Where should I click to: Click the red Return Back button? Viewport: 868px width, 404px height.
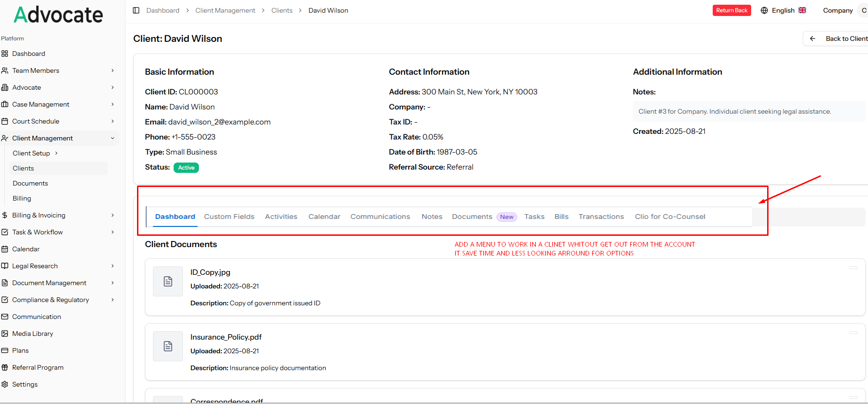(x=731, y=10)
